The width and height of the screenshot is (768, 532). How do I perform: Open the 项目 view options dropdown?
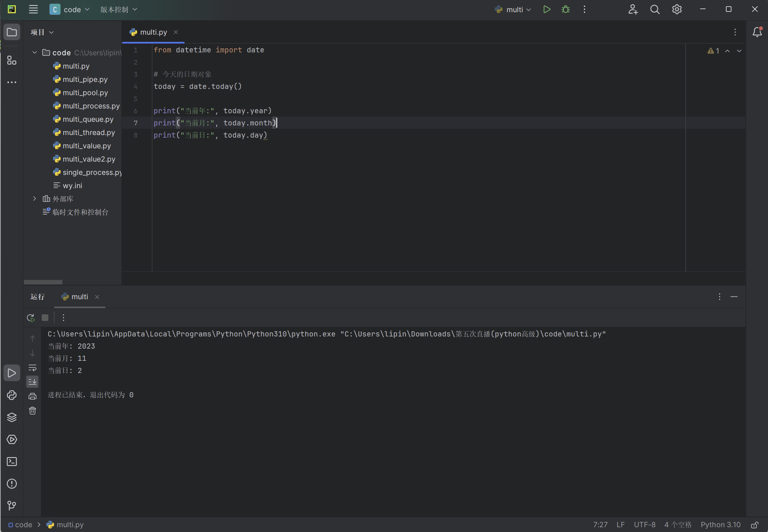pos(42,32)
